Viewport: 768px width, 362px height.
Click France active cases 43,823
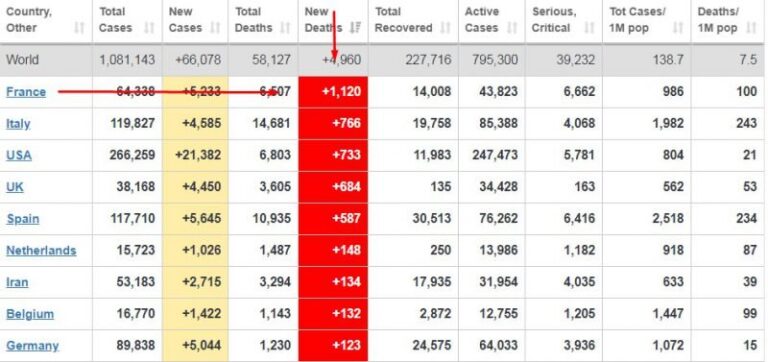tap(498, 92)
